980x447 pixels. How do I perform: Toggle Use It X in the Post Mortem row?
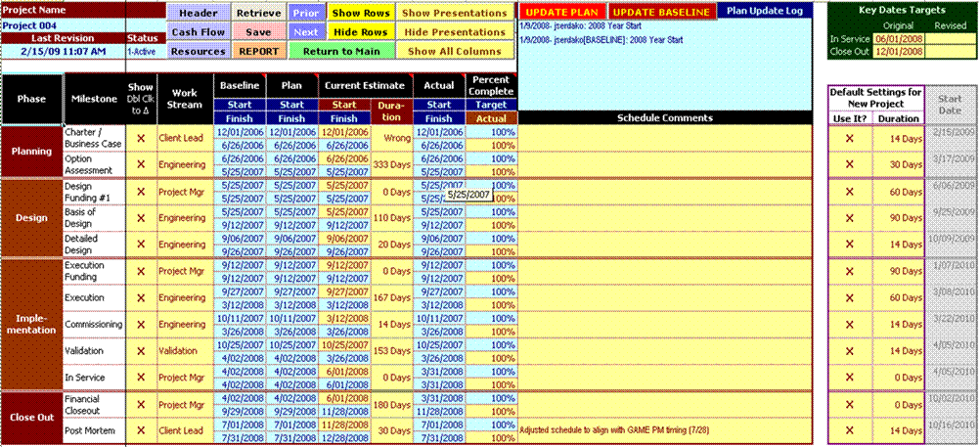(849, 430)
